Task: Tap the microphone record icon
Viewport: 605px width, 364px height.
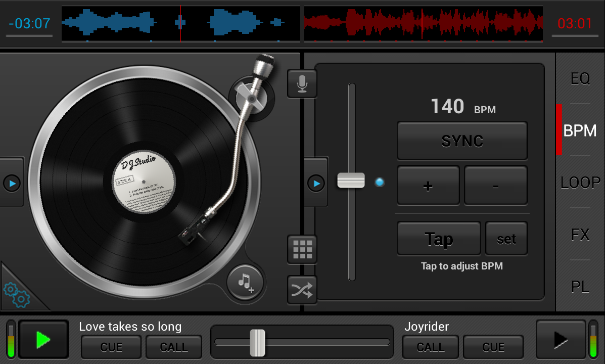Action: point(302,84)
